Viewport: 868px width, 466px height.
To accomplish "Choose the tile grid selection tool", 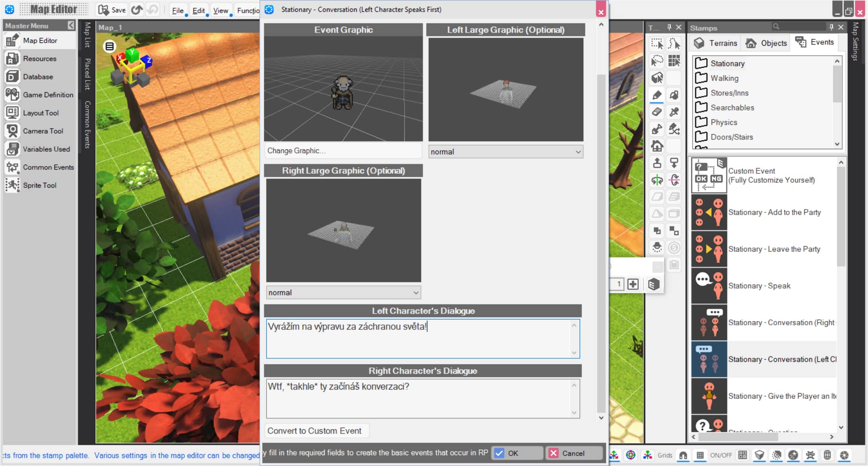I will pos(674,61).
